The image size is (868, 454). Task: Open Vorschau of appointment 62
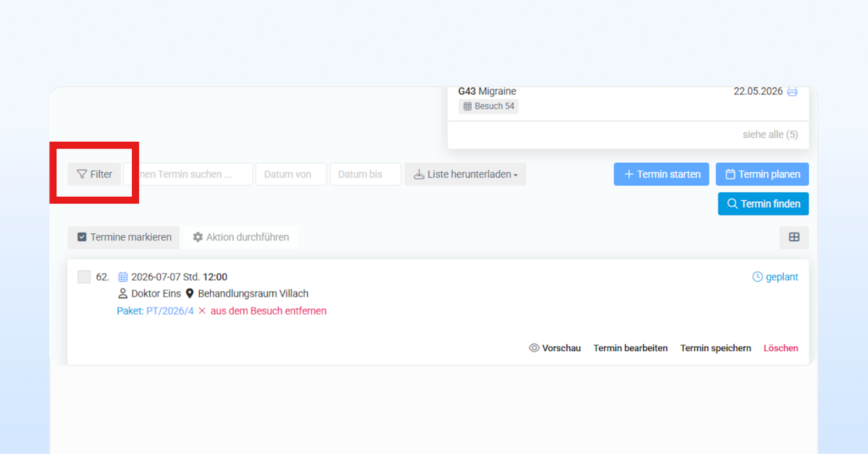[555, 348]
